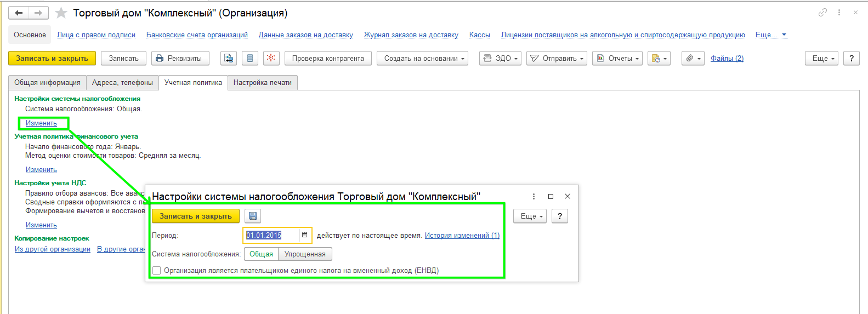Open the Кассы link
This screenshot has width=868, height=314.
(480, 35)
